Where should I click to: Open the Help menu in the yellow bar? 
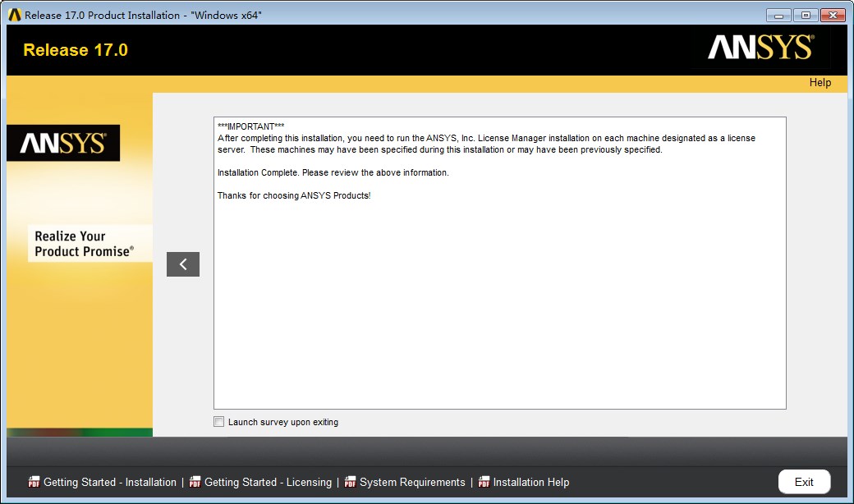pyautogui.click(x=820, y=82)
